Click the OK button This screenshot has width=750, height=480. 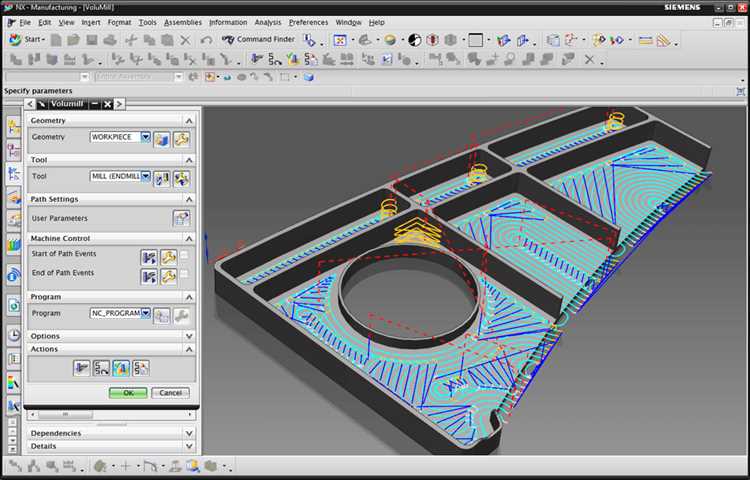pos(128,393)
